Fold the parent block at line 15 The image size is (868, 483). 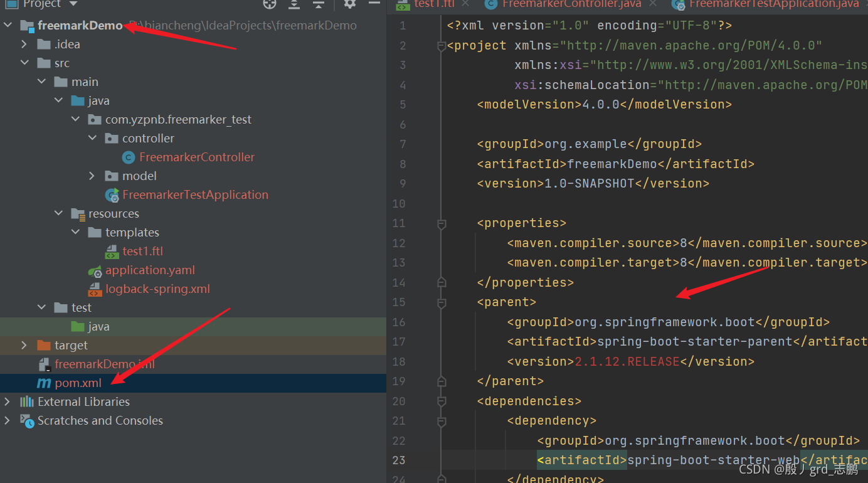(442, 302)
